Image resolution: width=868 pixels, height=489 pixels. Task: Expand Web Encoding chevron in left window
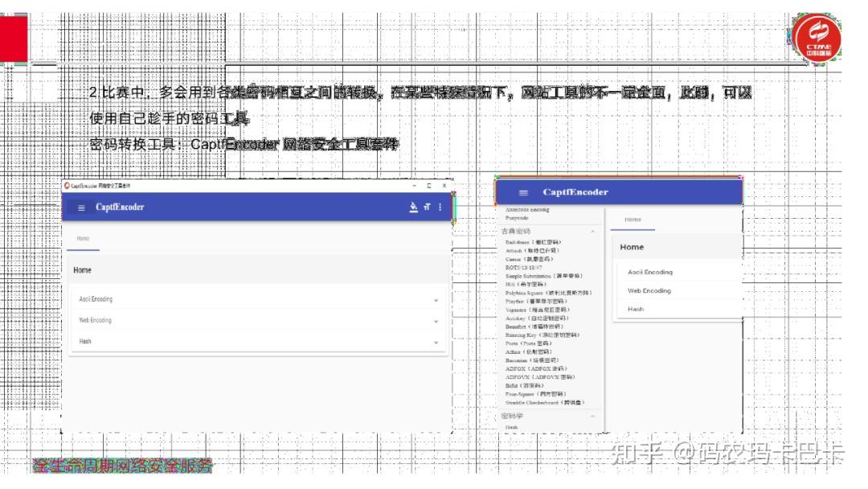click(436, 321)
